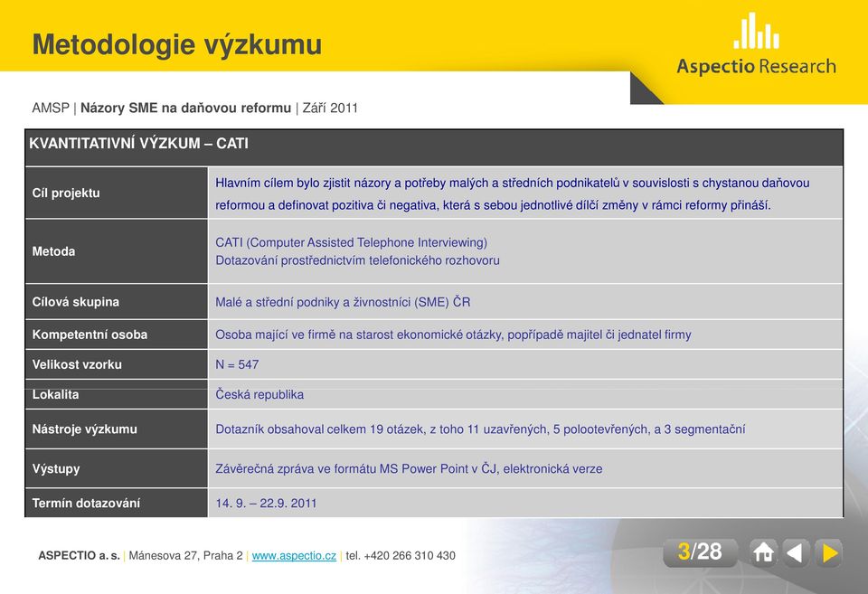Click 'Dotazování prostřednictvím telefonického rozhovoru' text

358,260
